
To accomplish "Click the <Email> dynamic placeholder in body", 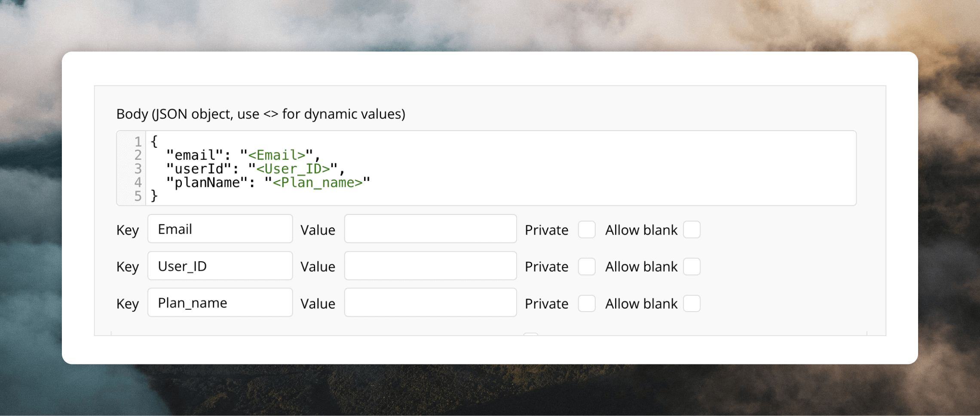I will (x=276, y=155).
